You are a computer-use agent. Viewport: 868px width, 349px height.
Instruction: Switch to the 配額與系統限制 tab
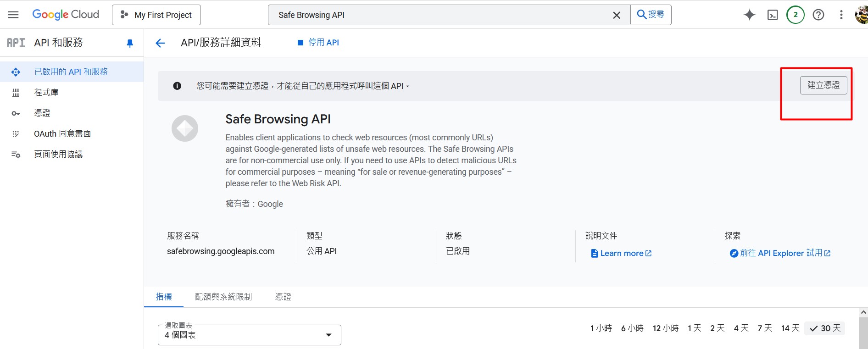point(223,297)
